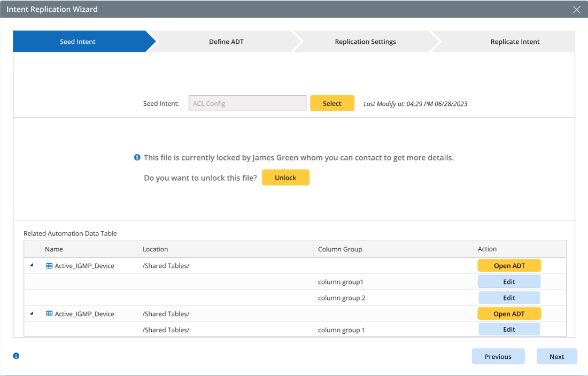Click the info icon at bottom left

pos(16,356)
